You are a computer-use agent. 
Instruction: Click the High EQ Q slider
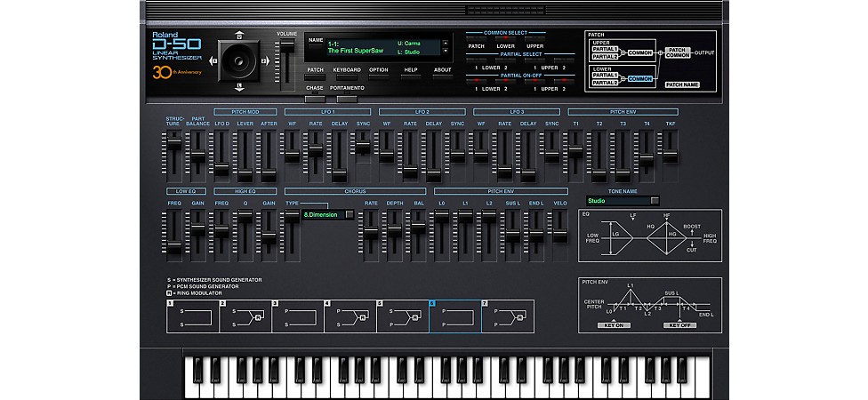[x=245, y=218]
